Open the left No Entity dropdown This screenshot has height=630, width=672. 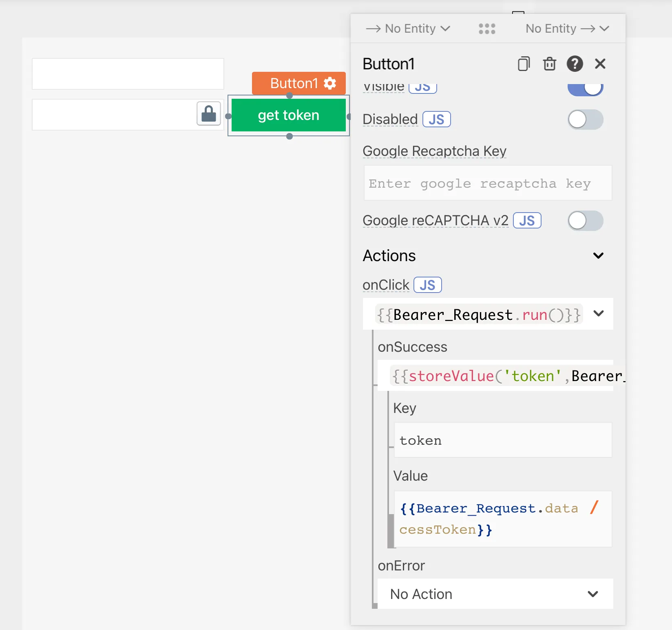coord(408,29)
